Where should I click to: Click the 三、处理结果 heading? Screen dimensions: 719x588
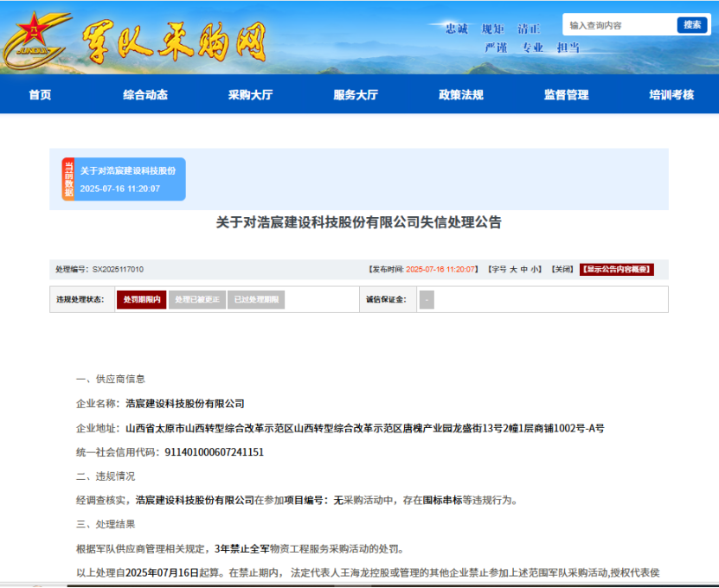click(x=106, y=524)
